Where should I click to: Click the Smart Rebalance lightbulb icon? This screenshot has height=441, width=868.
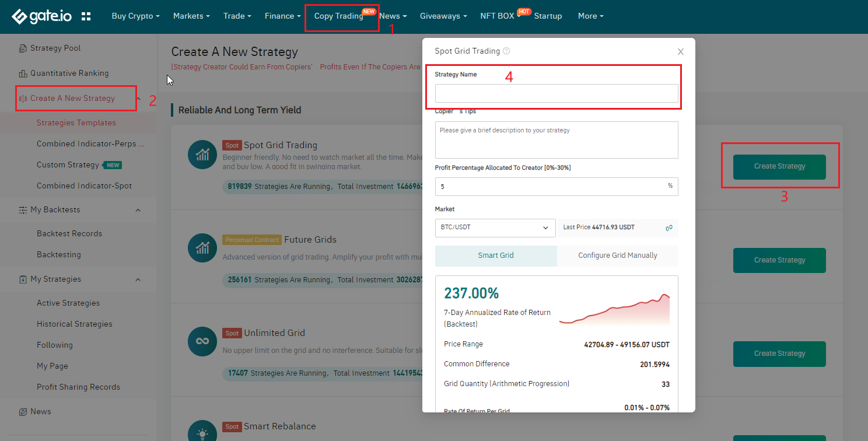(x=202, y=433)
